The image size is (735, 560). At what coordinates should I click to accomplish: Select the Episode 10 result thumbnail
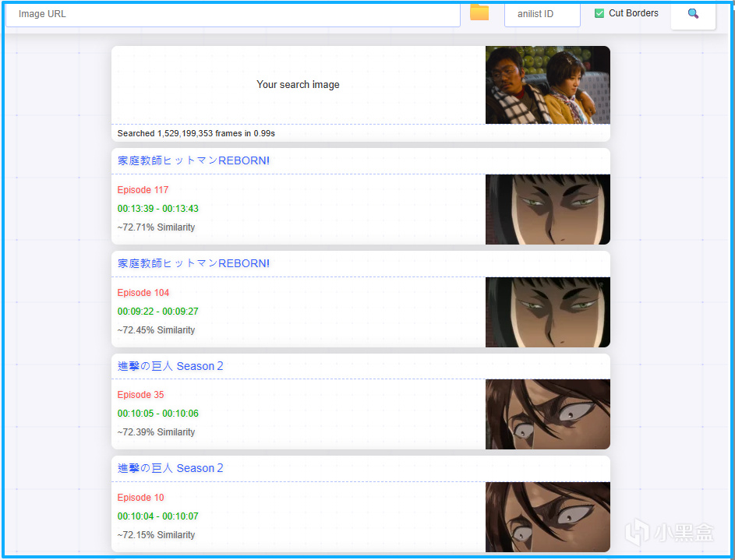point(547,517)
